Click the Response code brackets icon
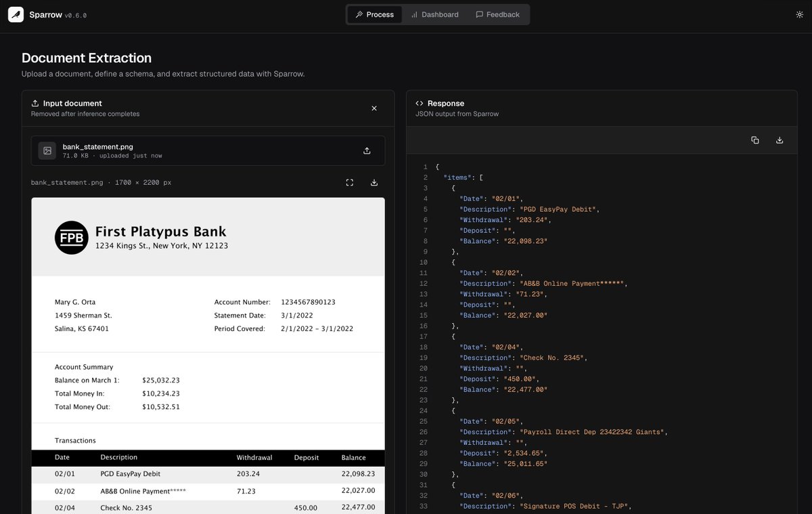The width and height of the screenshot is (812, 514). click(x=420, y=104)
